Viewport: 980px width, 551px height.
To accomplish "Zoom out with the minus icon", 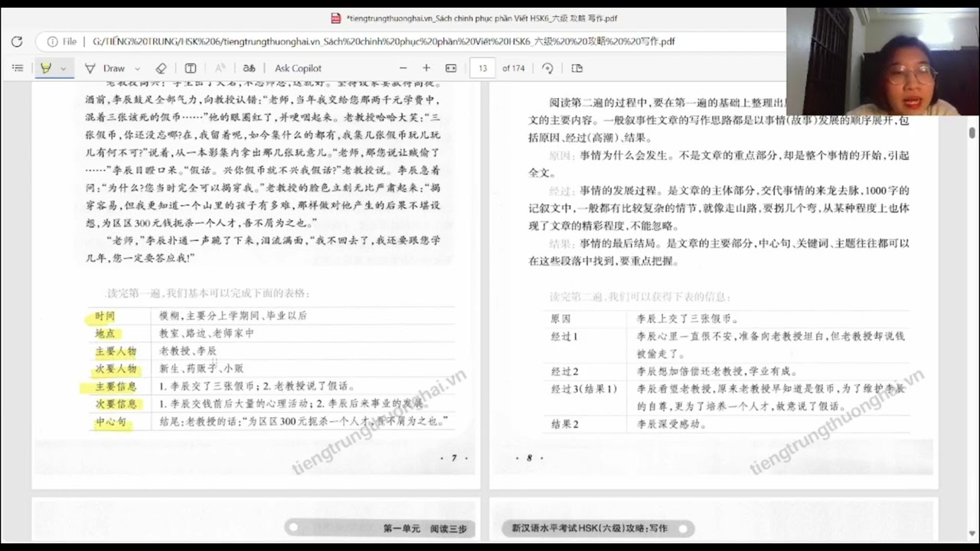I will point(403,68).
